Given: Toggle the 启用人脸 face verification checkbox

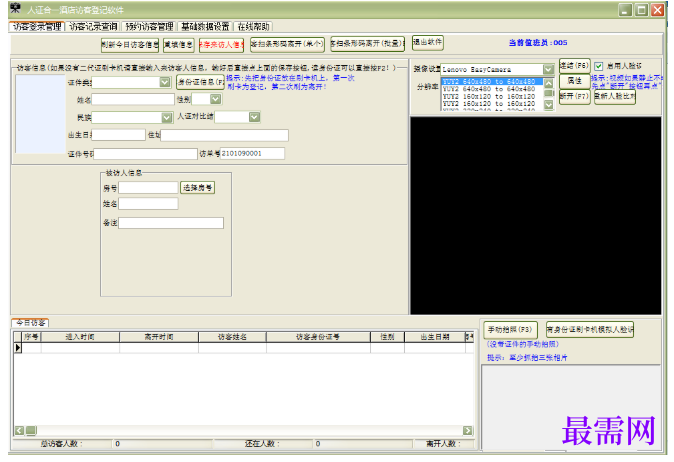Looking at the screenshot, I should [x=599, y=66].
